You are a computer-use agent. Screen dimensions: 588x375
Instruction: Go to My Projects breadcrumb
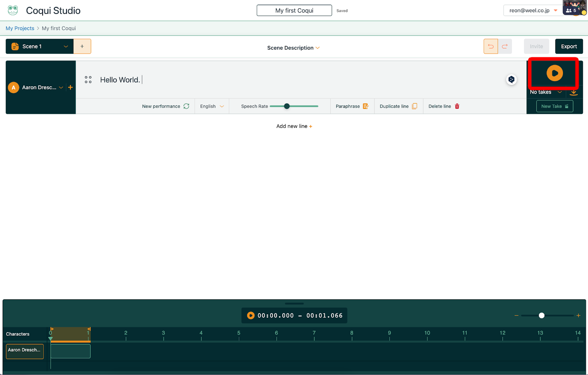[x=20, y=28]
